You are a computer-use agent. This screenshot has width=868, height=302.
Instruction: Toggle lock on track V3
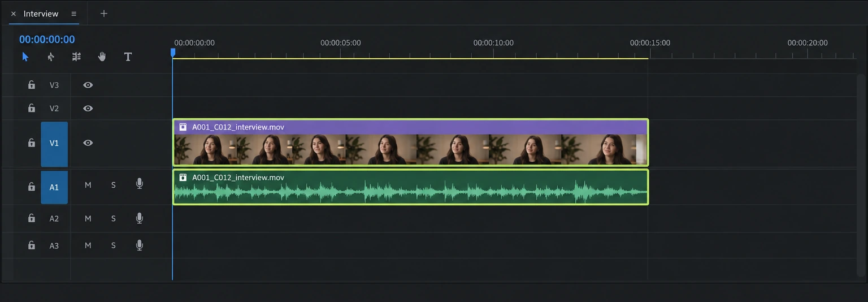coord(32,85)
